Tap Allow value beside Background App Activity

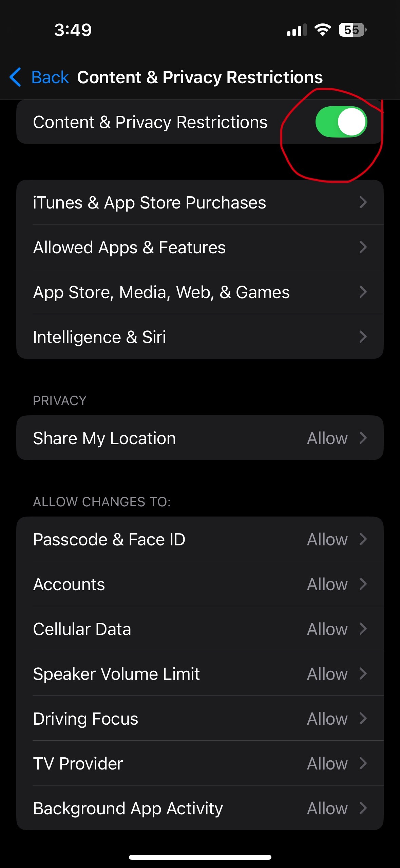click(x=327, y=808)
